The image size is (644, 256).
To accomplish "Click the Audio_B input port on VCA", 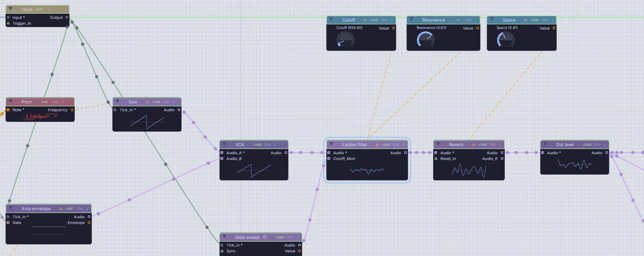I will [x=222, y=158].
